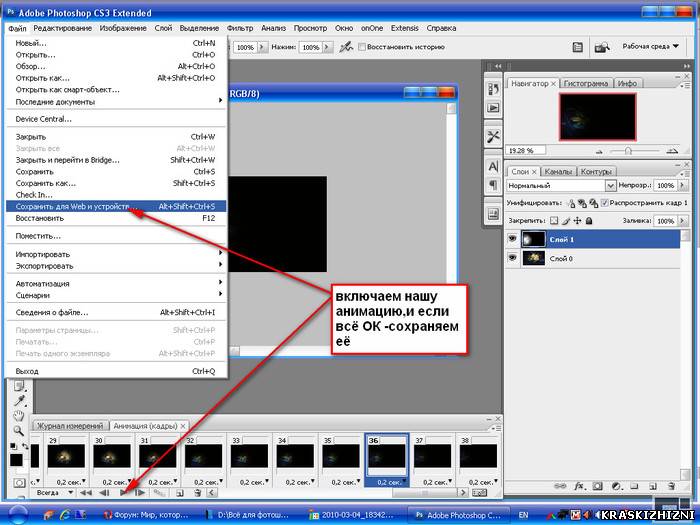Add a layer mask in the Layers panel
The width and height of the screenshot is (700, 525).
(598, 486)
